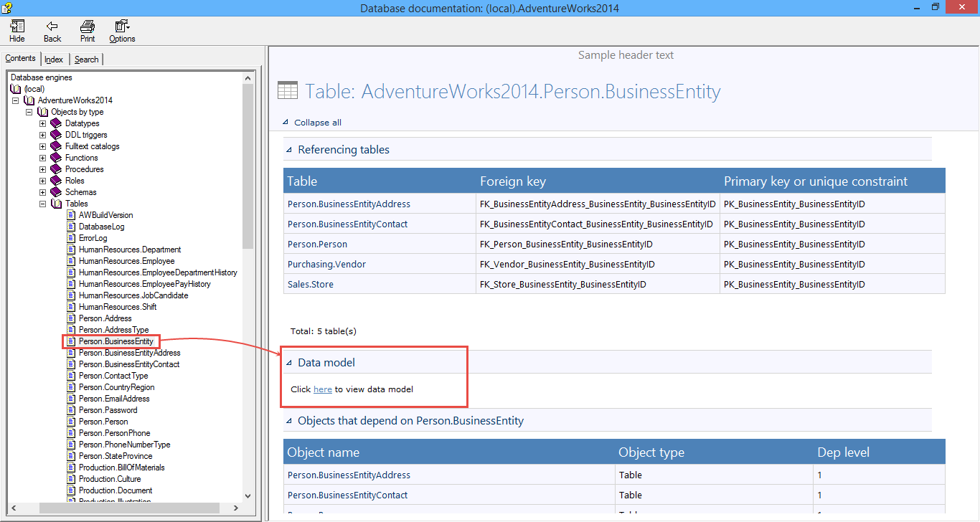Click the tree horizontal scrollbar right arrow
The image size is (980, 522).
236,508
